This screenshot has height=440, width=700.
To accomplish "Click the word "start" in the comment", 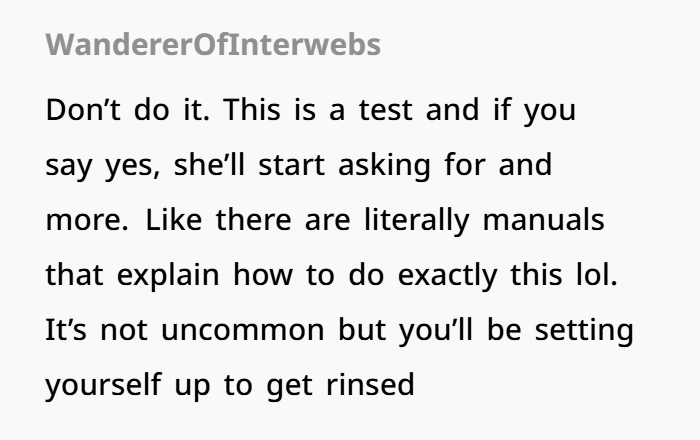I will click(292, 166).
